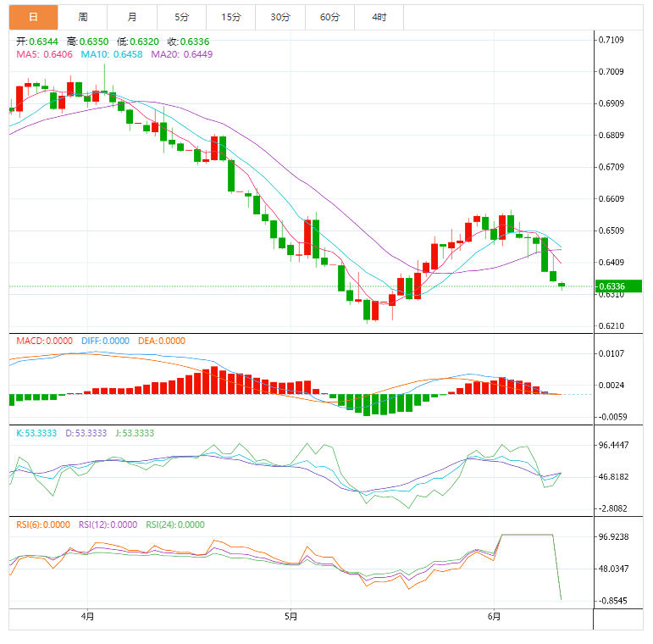Click the J: 53.3333 label

[135, 433]
